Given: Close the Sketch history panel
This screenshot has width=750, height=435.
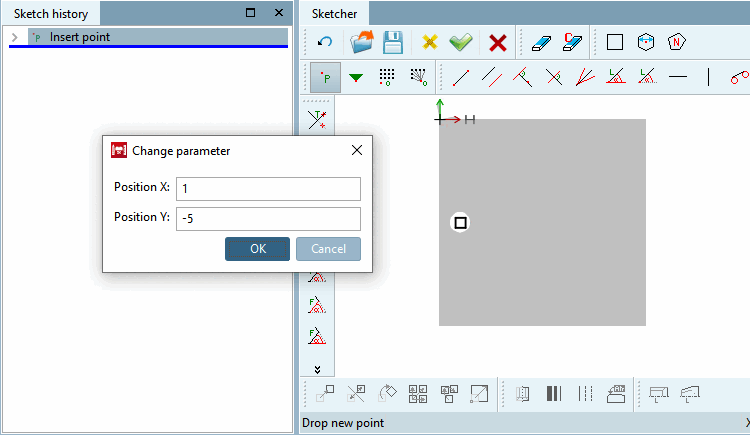Looking at the screenshot, I should click(279, 12).
